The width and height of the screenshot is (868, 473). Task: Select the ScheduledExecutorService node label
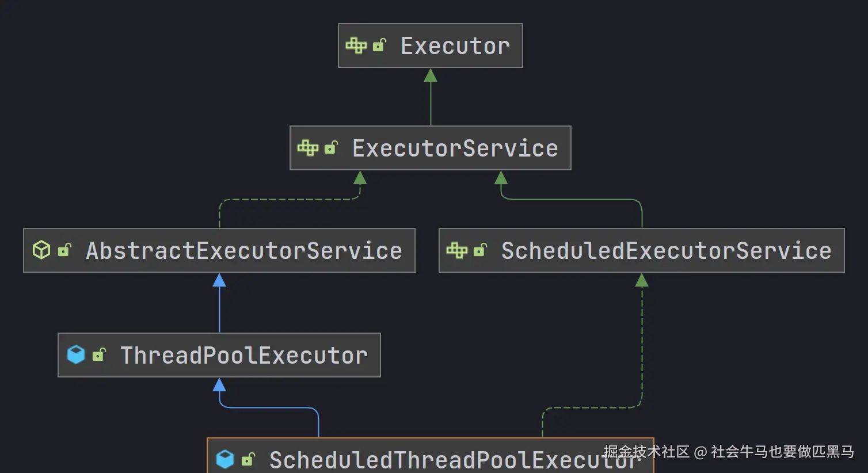coord(666,251)
